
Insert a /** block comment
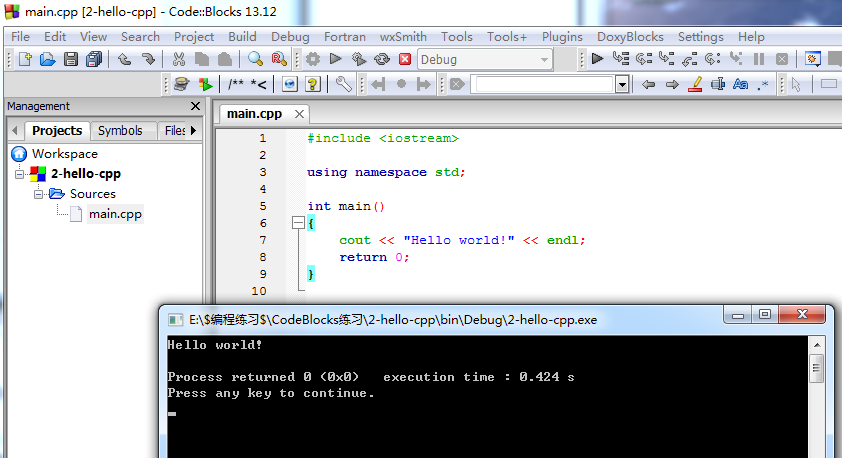coord(235,84)
